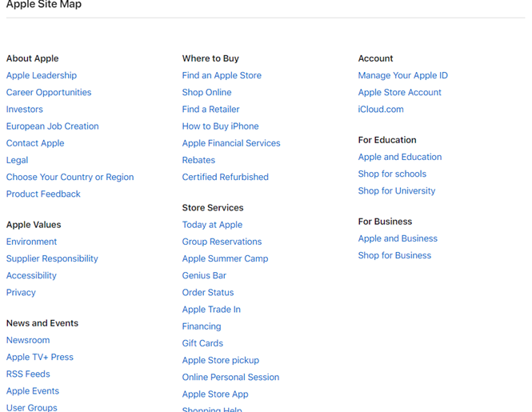Image resolution: width=532 pixels, height=412 pixels.
Task: Open Apple and Business link
Action: [398, 238]
